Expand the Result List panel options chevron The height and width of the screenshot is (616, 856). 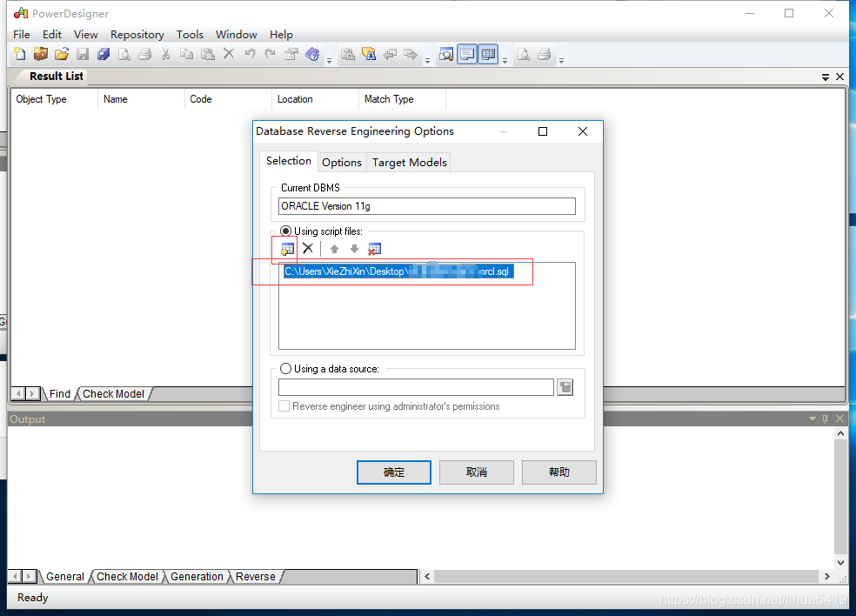pyautogui.click(x=825, y=76)
